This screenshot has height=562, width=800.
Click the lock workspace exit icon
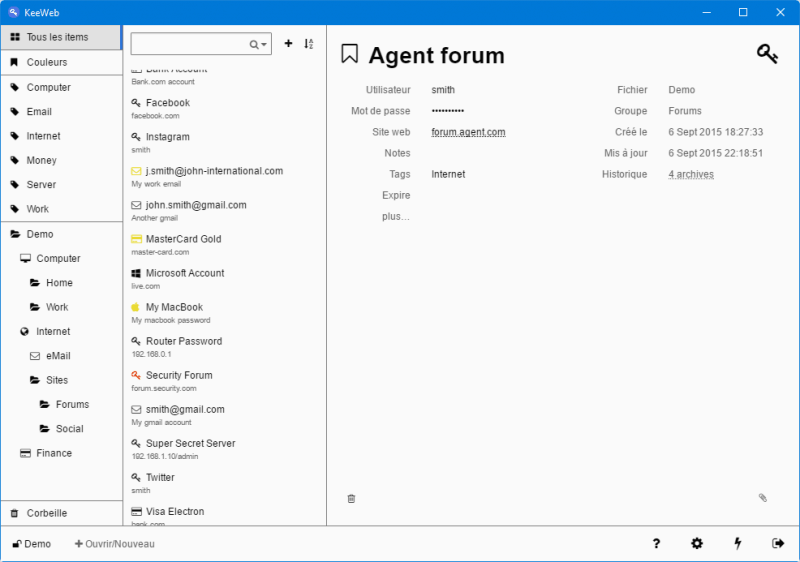click(x=778, y=544)
